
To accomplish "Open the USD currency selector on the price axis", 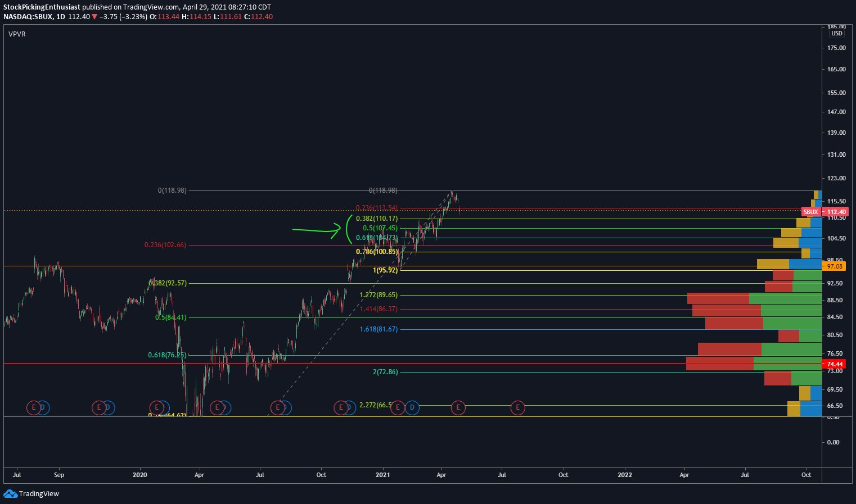I will (x=837, y=33).
